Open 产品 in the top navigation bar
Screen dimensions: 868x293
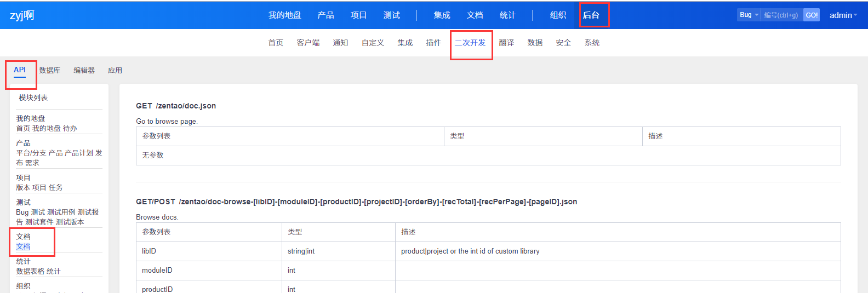[x=325, y=15]
